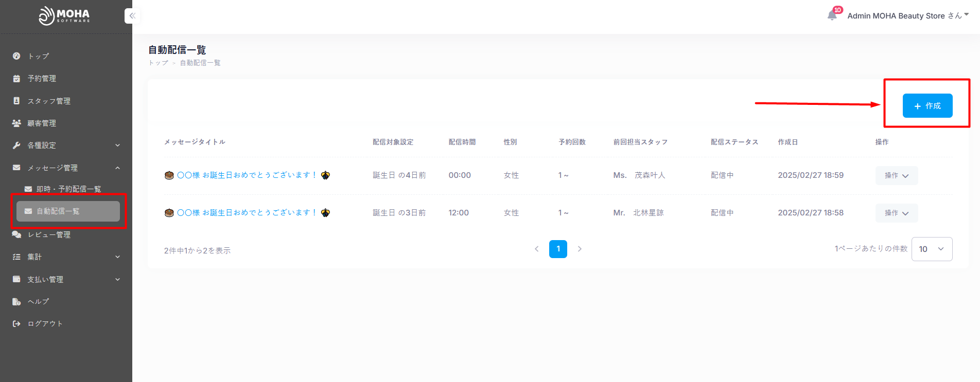Click the MOHA Software logo

pyautogui.click(x=64, y=16)
